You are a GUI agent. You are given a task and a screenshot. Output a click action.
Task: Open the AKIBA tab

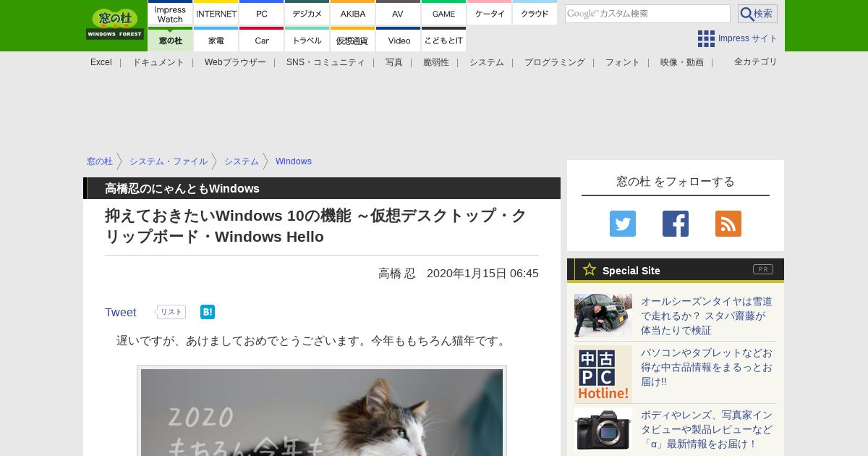pyautogui.click(x=352, y=13)
